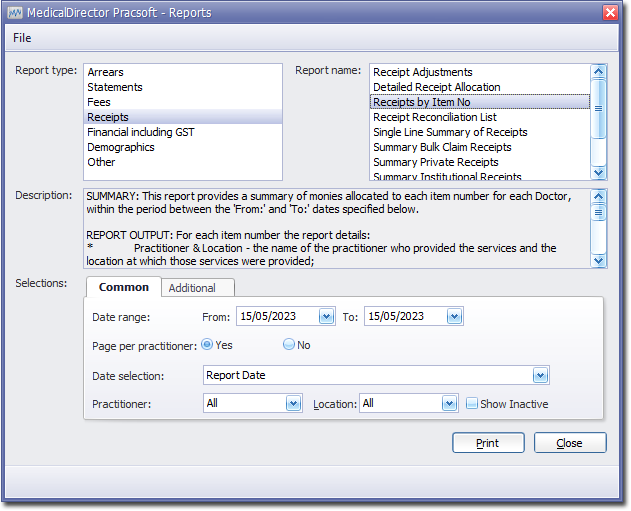Open the To date calendar dropdown
631x511 pixels.
[454, 316]
